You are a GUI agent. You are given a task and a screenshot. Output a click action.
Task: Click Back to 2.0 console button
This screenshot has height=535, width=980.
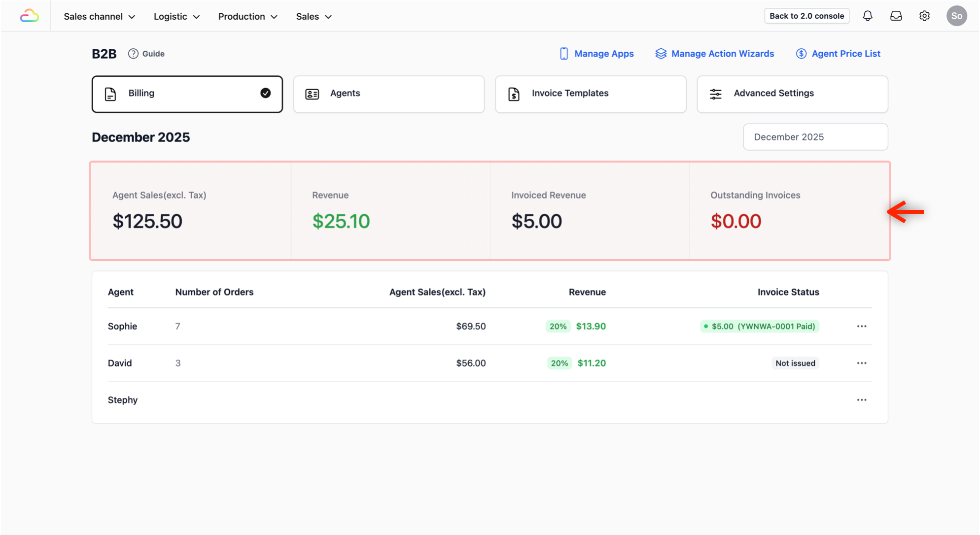click(x=806, y=16)
